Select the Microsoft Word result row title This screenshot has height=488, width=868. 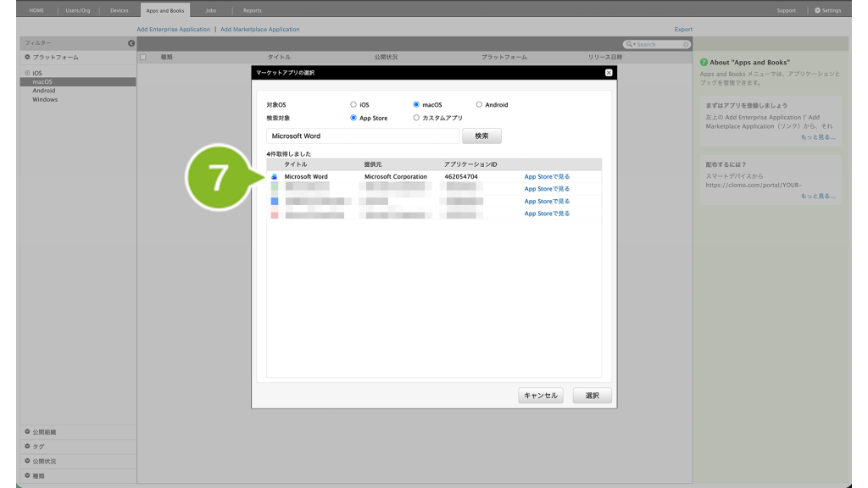click(x=306, y=176)
